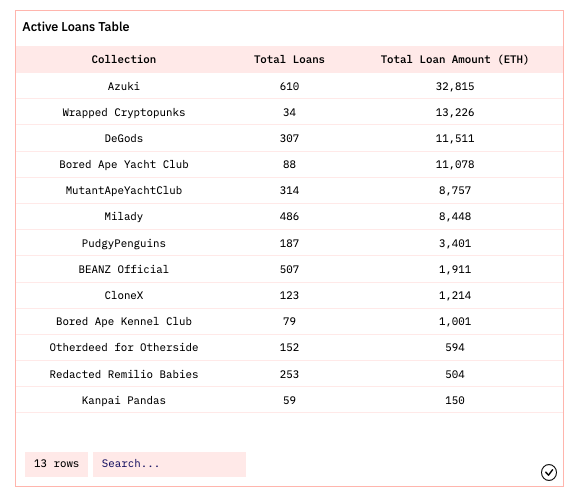Select the Otherdeed for Otherside cell

123,347
